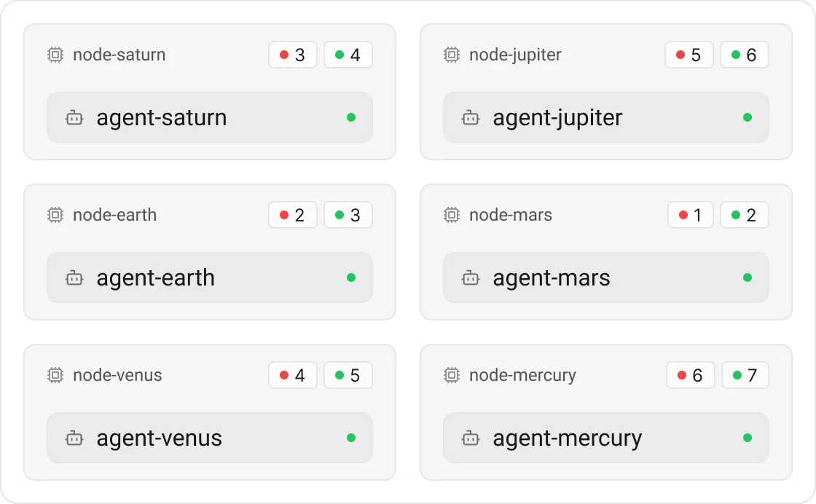Open the red error badge showing 3 on node-saturn
816x504 pixels.
[293, 55]
